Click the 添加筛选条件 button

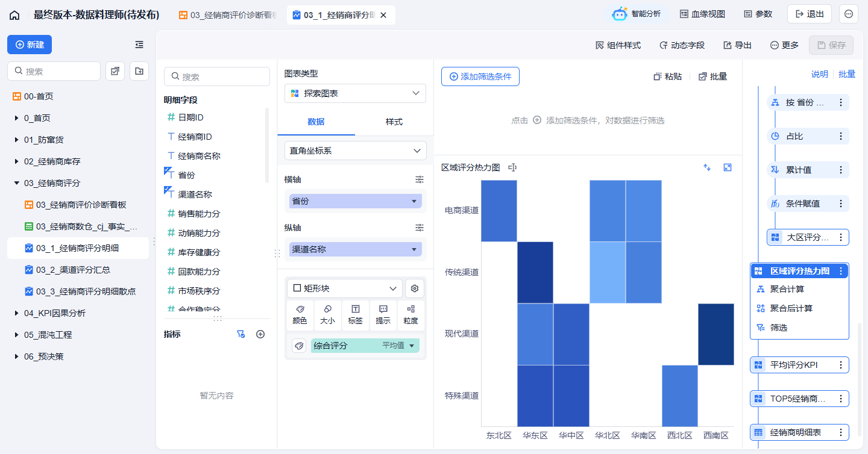480,76
